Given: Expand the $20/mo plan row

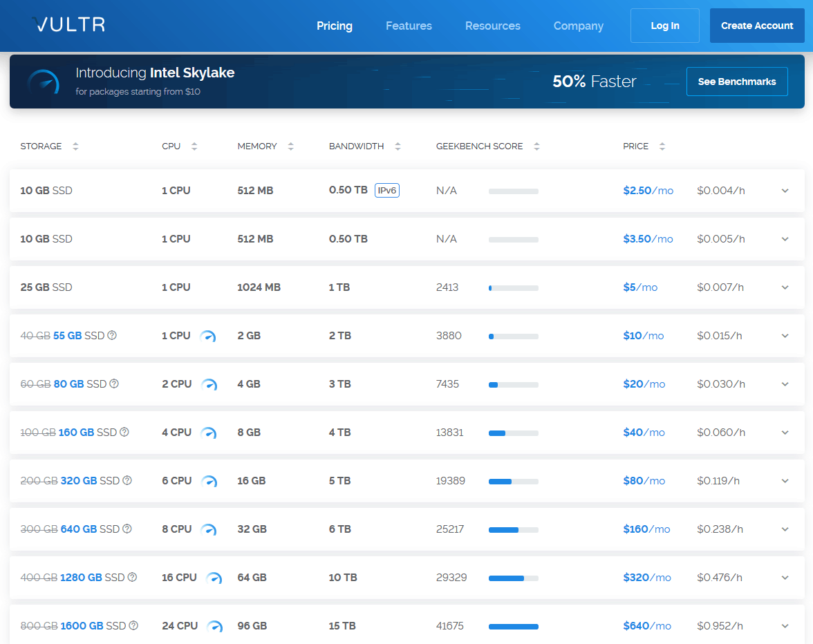Looking at the screenshot, I should pos(785,384).
